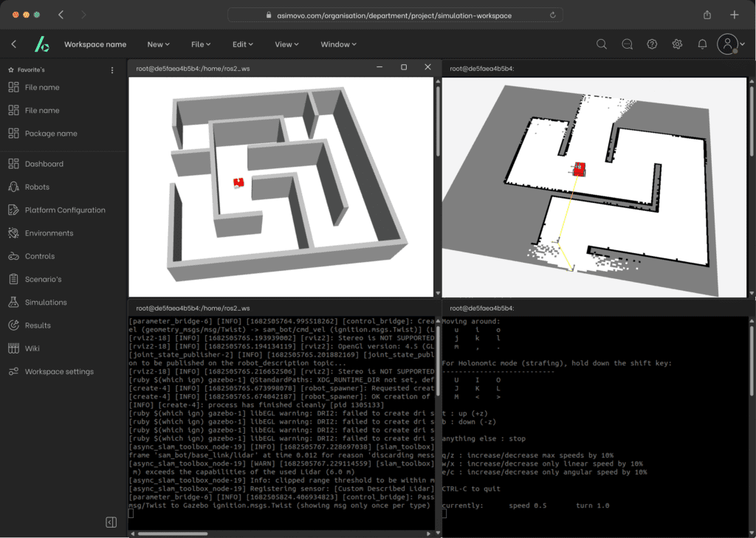
Task: Click the Robots sidebar icon
Action: click(13, 187)
